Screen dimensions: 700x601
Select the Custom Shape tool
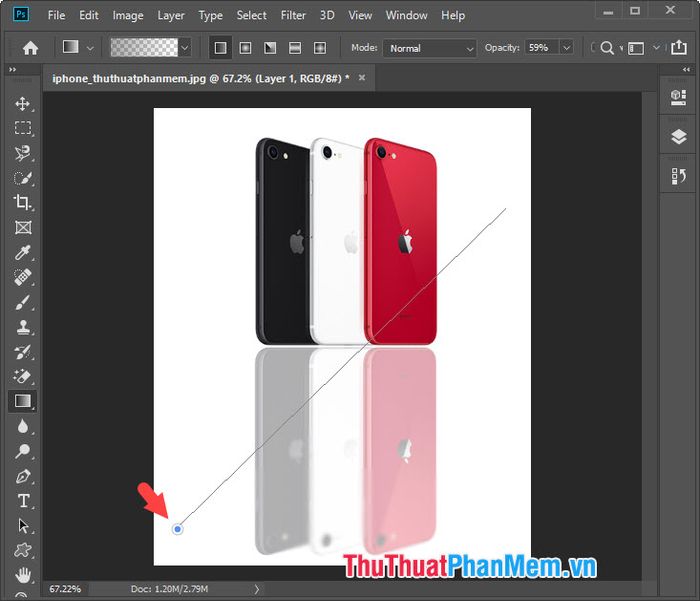click(22, 550)
